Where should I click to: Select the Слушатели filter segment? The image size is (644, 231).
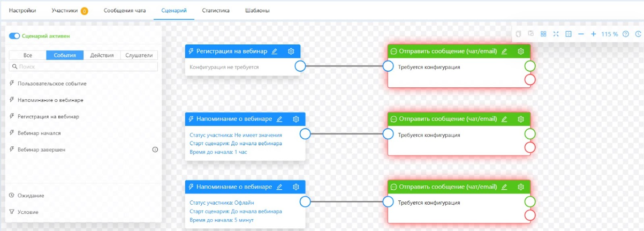point(139,55)
